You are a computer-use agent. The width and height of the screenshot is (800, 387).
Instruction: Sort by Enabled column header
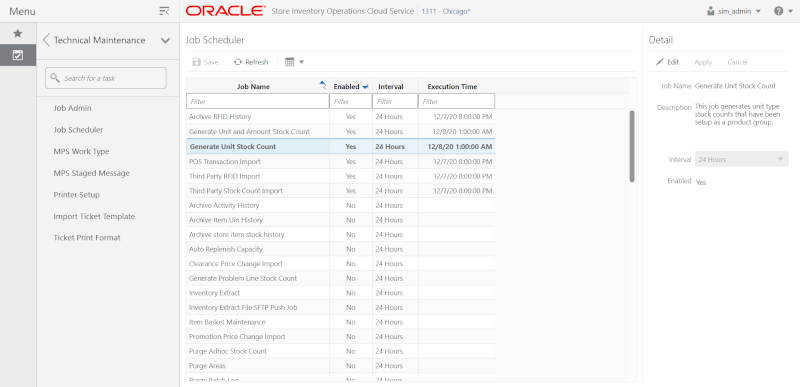[351, 87]
